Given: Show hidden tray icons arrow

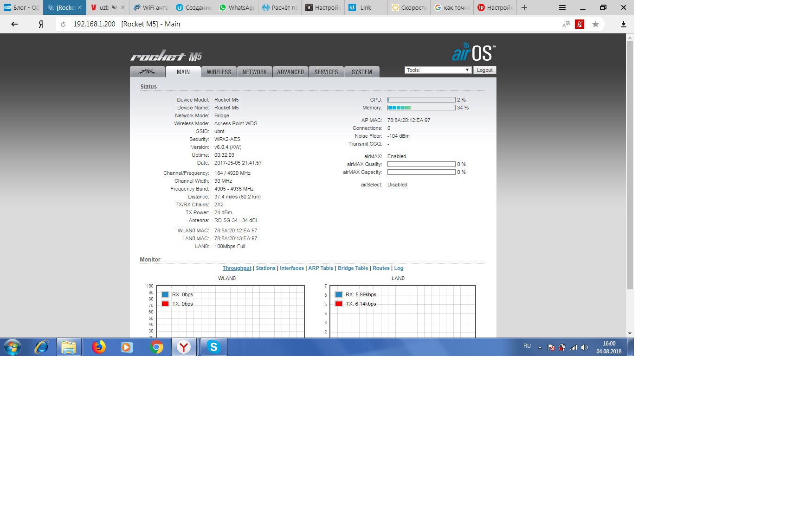Looking at the screenshot, I should pos(540,347).
